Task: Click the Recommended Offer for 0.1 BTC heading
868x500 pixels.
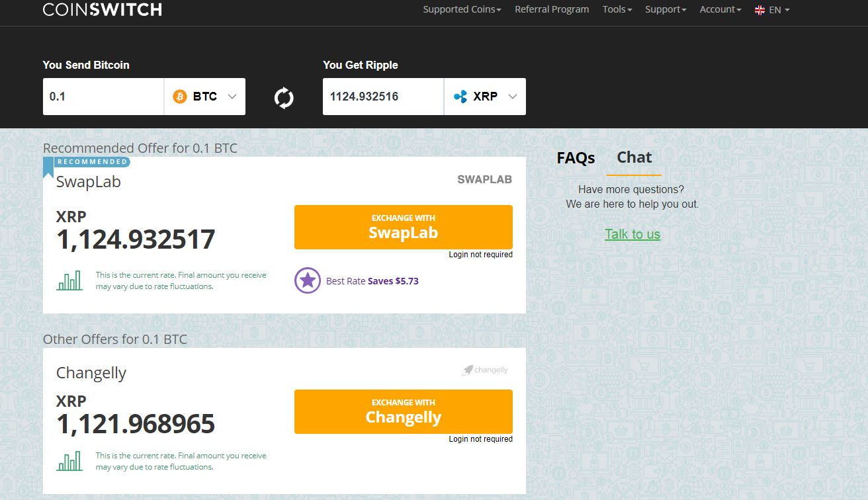Action: coord(140,148)
